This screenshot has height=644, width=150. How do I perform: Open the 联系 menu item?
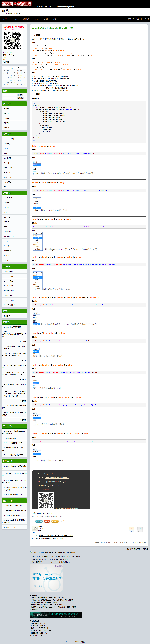(36, 19)
